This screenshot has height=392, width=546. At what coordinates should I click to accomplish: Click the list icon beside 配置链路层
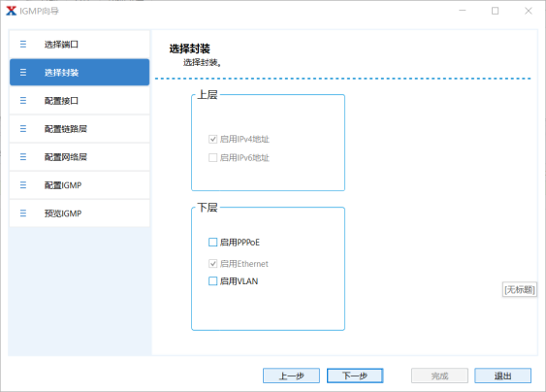(23, 129)
